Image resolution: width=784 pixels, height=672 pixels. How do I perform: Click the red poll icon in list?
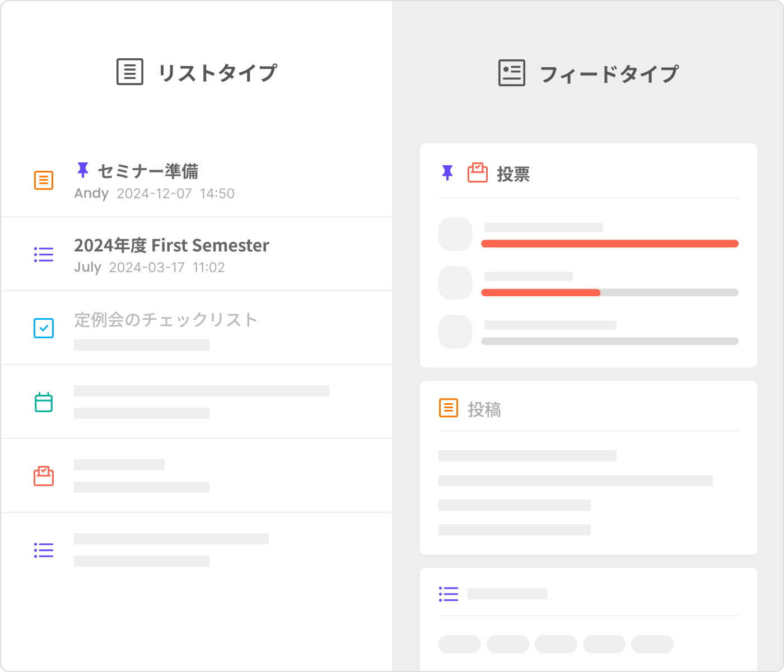(x=44, y=476)
